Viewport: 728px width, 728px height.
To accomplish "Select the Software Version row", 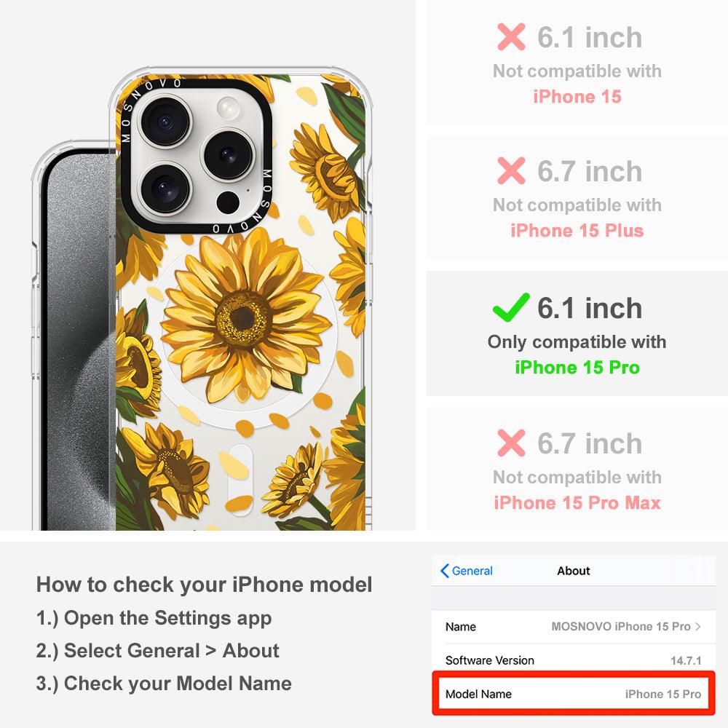I will tap(573, 660).
